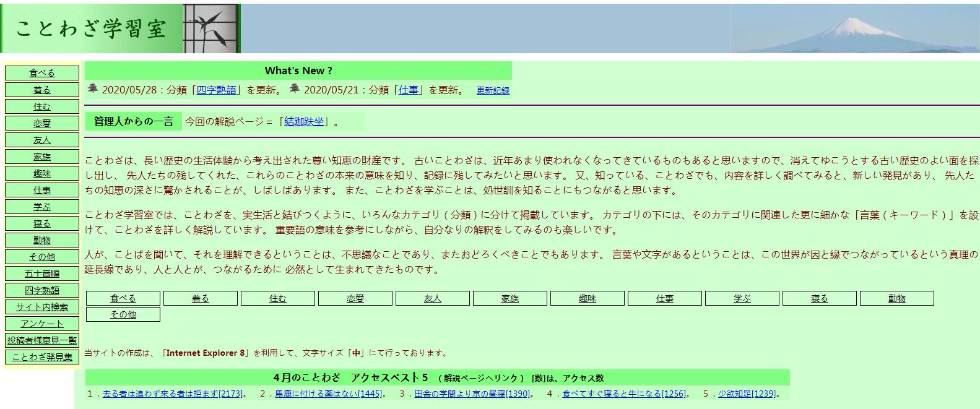Open 趣味 in the left sidebar menu
This screenshot has width=980, height=409.
(42, 173)
